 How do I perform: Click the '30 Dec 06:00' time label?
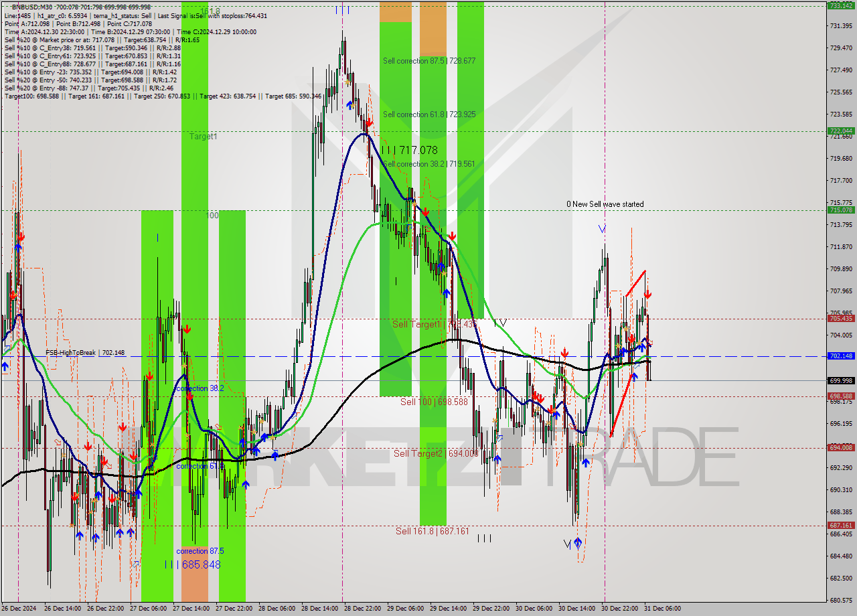pos(534,609)
